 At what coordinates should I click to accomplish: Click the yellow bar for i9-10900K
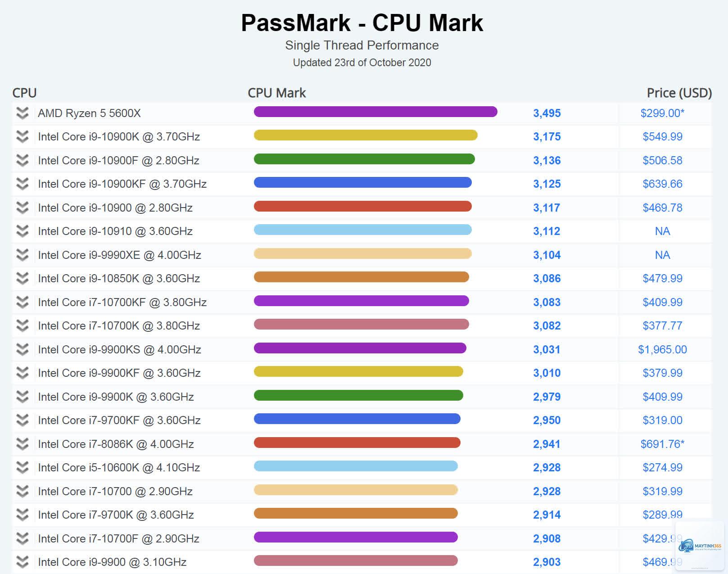366,135
